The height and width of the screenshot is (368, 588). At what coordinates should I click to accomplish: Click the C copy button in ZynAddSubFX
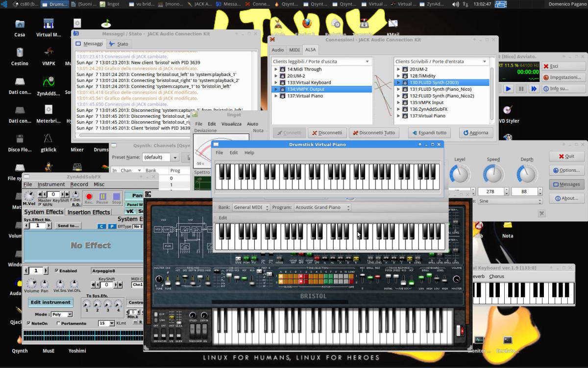click(101, 226)
